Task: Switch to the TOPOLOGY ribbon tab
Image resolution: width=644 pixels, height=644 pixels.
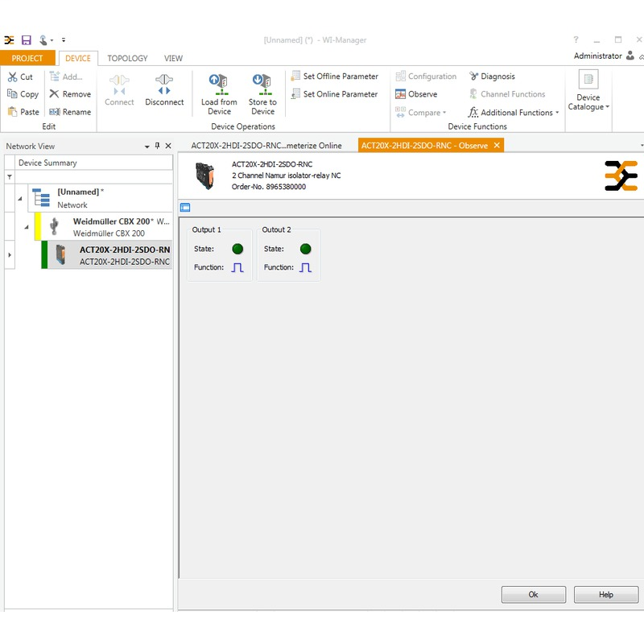Action: [x=127, y=58]
